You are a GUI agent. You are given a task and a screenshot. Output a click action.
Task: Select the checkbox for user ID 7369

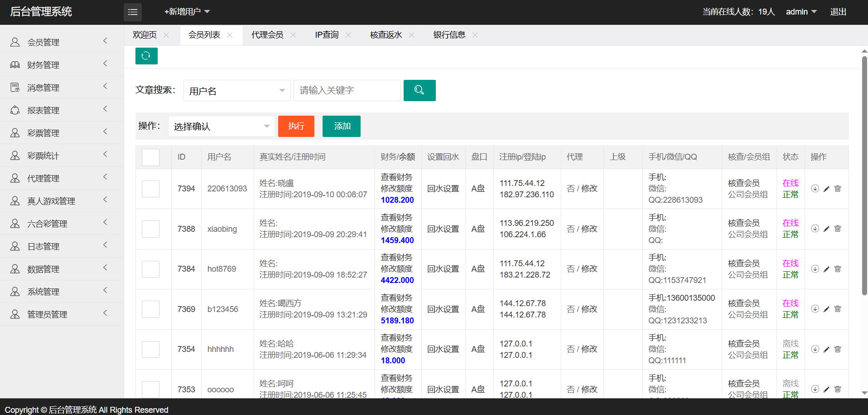[150, 309]
